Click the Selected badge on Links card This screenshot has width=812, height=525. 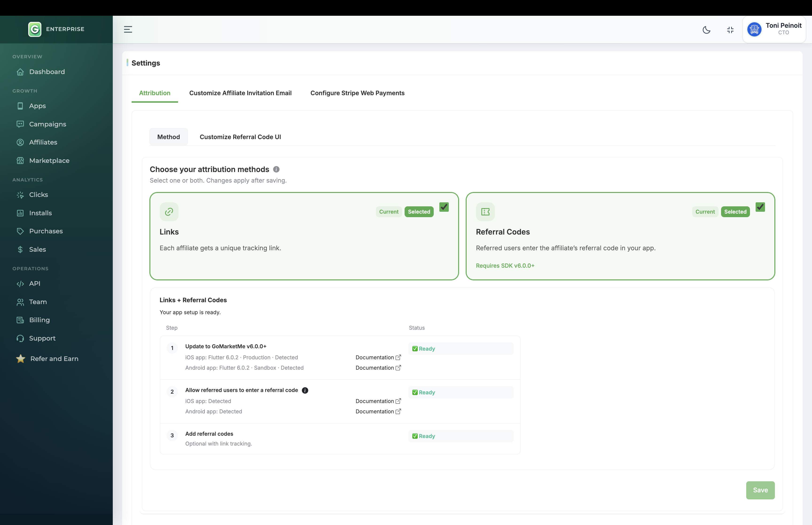419,212
